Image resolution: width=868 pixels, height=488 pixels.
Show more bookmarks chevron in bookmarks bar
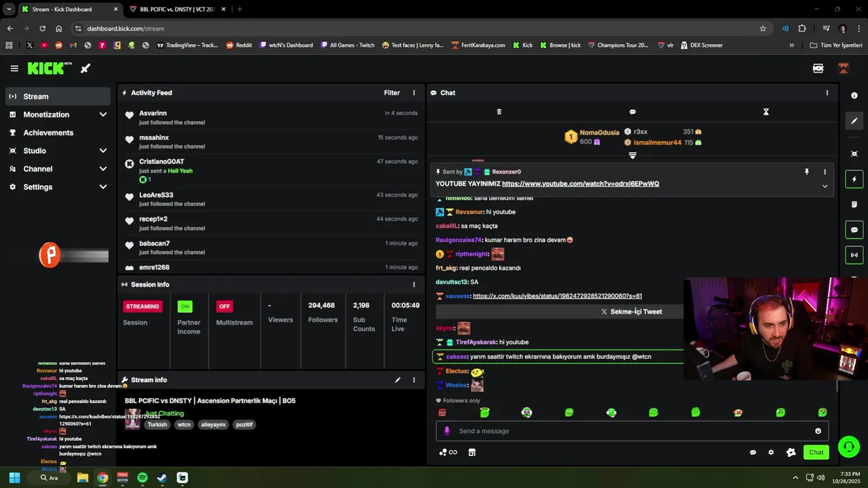tap(791, 45)
